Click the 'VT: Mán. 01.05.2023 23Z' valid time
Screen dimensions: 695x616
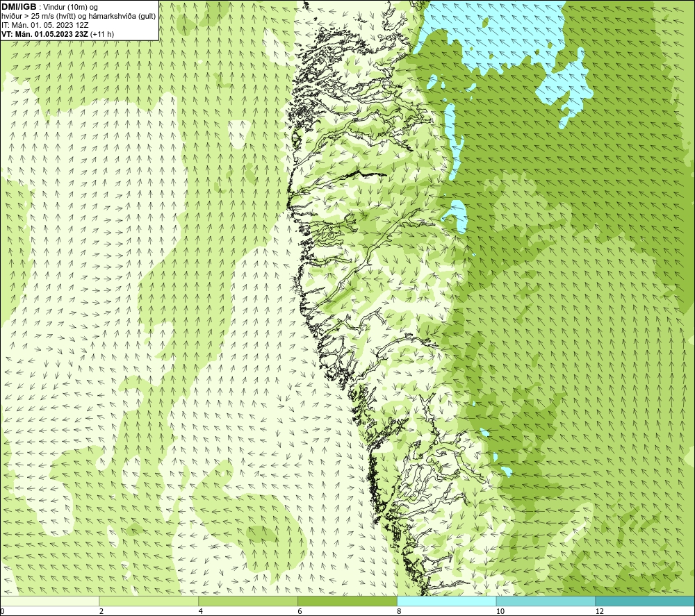point(44,34)
